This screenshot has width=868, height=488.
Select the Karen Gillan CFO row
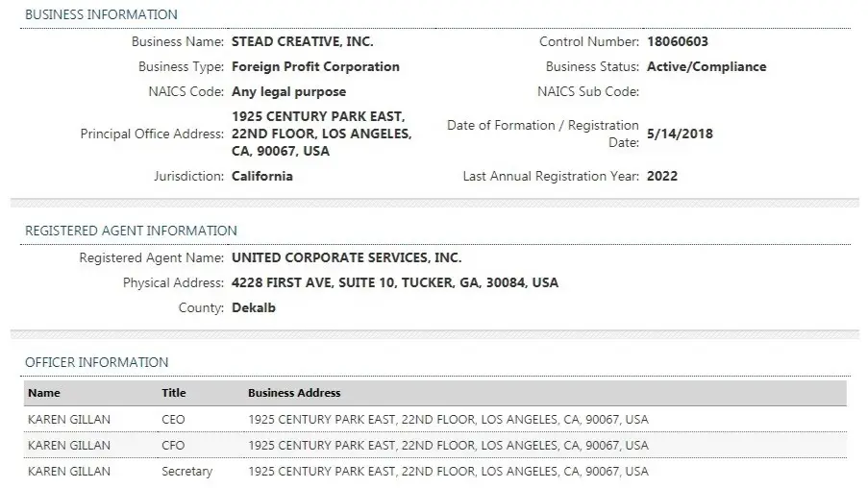435,445
